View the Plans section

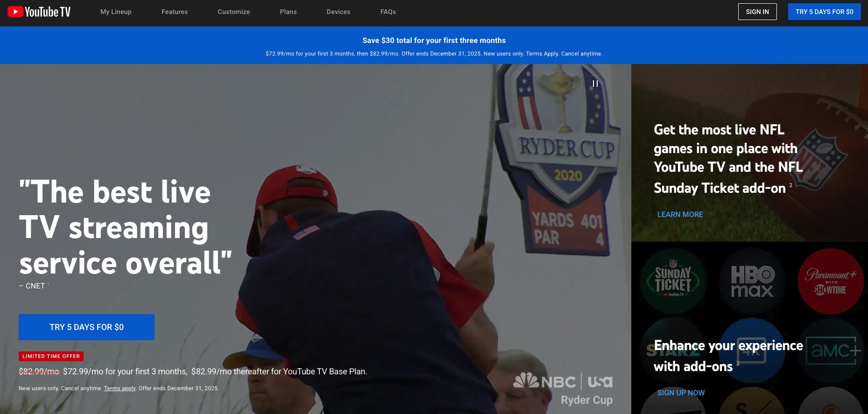pyautogui.click(x=288, y=12)
